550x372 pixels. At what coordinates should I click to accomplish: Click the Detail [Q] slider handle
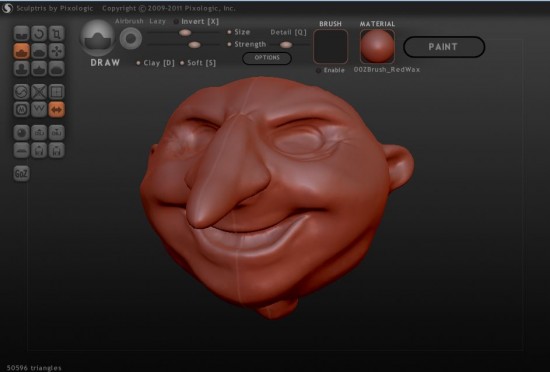click(x=286, y=45)
